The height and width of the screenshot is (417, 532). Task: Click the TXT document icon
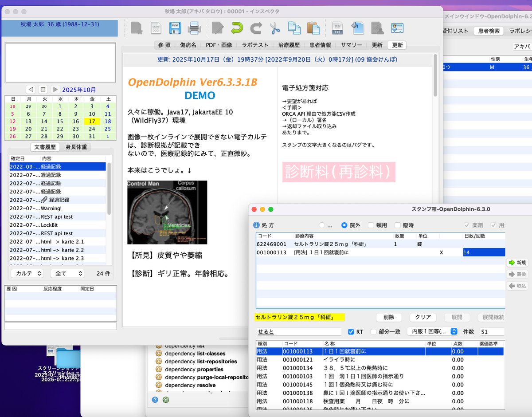(338, 28)
